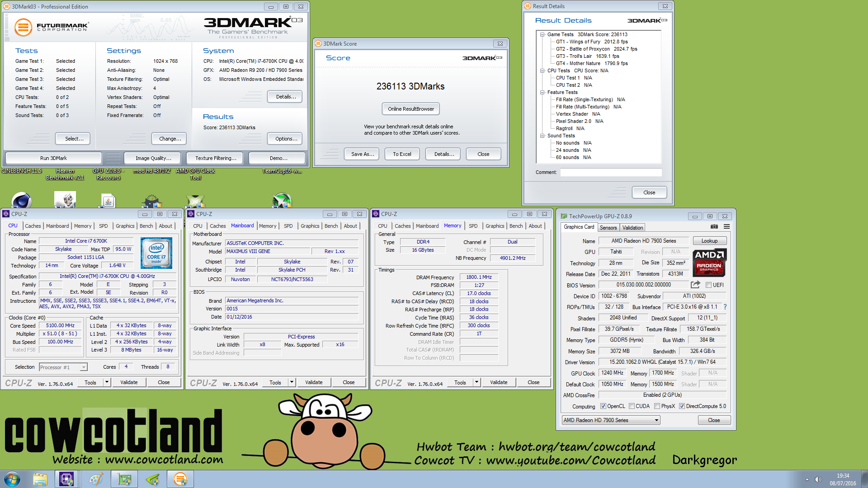Collapse the Feature Tests tree node
Viewport: 868px width, 488px height.
[542, 92]
